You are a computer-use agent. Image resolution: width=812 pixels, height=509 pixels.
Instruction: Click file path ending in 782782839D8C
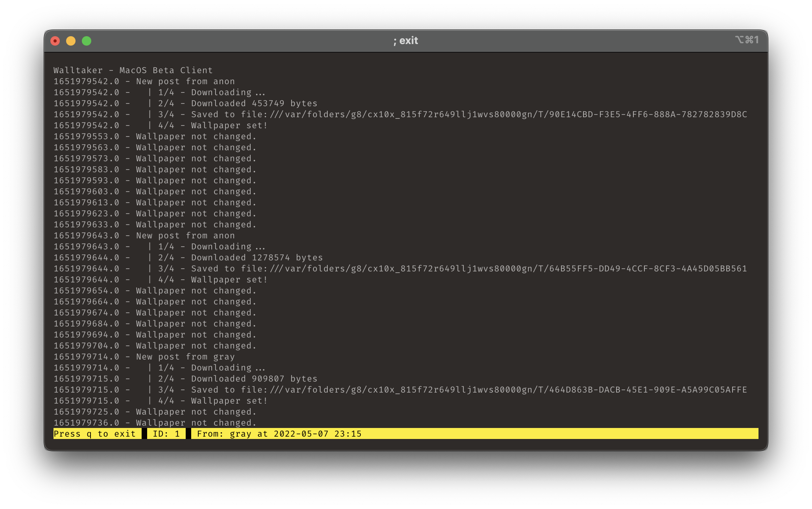pos(507,114)
